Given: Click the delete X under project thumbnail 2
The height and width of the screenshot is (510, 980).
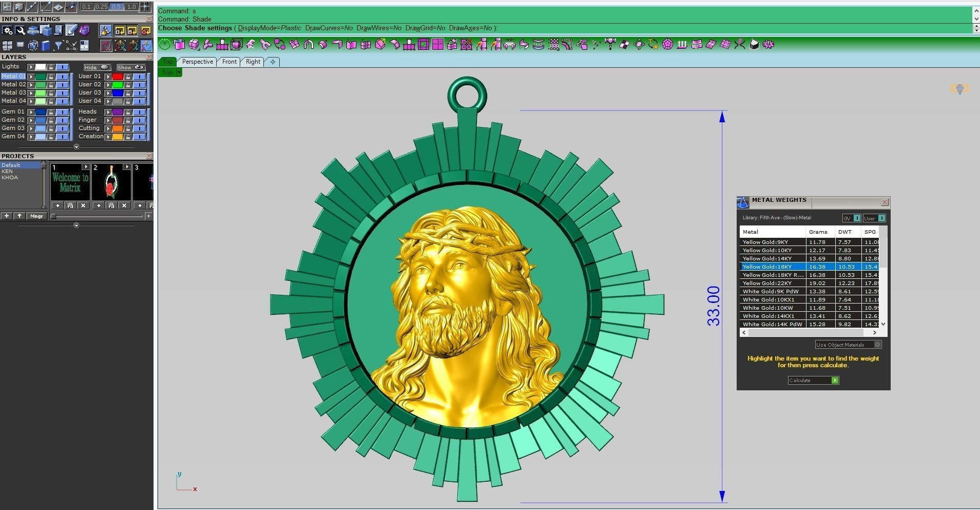Looking at the screenshot, I should point(124,205).
